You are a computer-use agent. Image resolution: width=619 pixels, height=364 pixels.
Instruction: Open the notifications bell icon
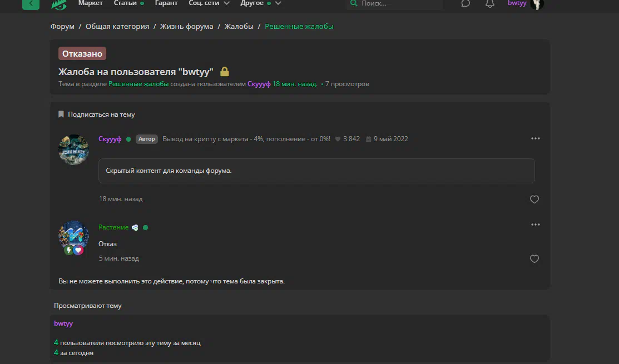(489, 3)
